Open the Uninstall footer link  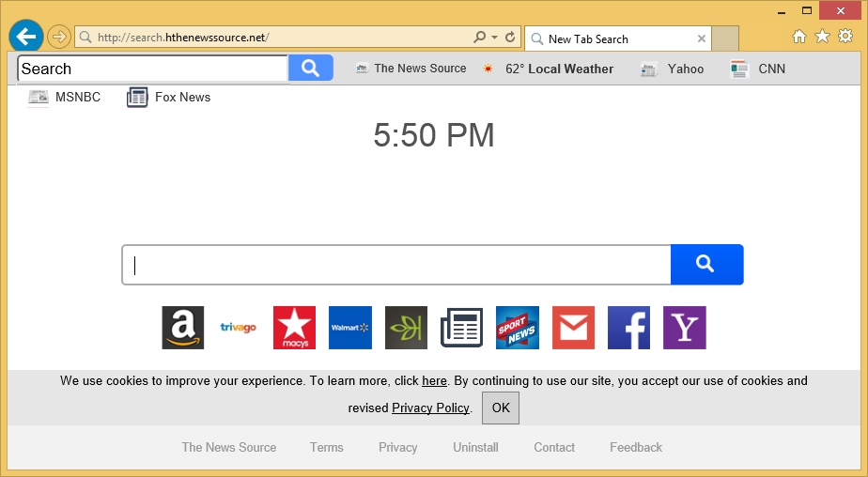click(x=476, y=447)
